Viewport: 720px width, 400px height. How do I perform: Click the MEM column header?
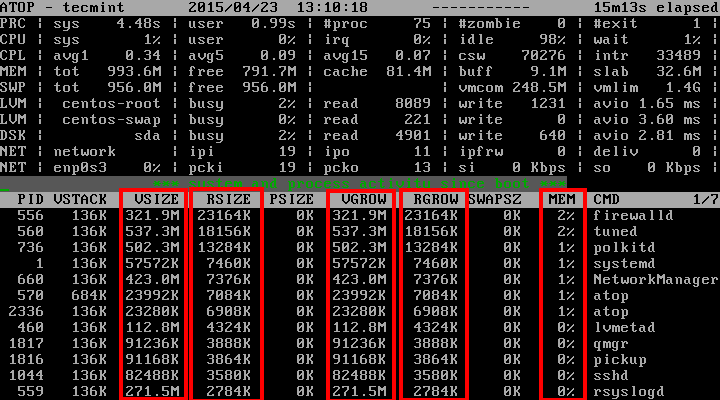561,200
